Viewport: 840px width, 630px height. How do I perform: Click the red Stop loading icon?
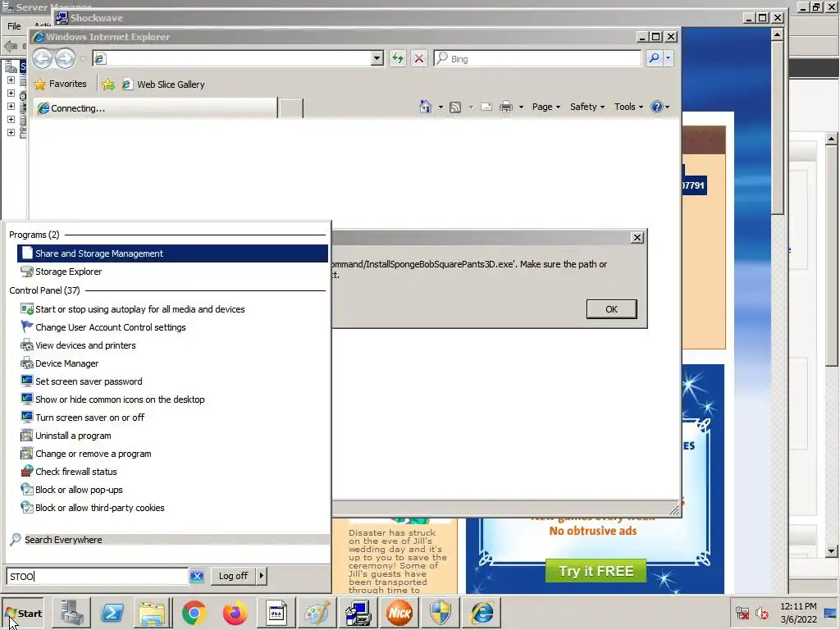coord(419,58)
